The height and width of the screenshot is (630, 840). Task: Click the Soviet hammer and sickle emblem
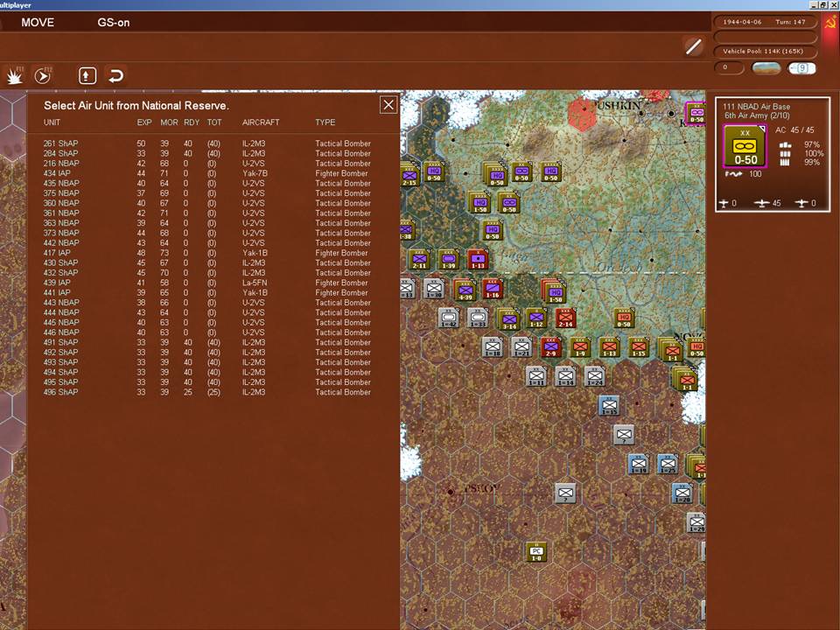[830, 23]
